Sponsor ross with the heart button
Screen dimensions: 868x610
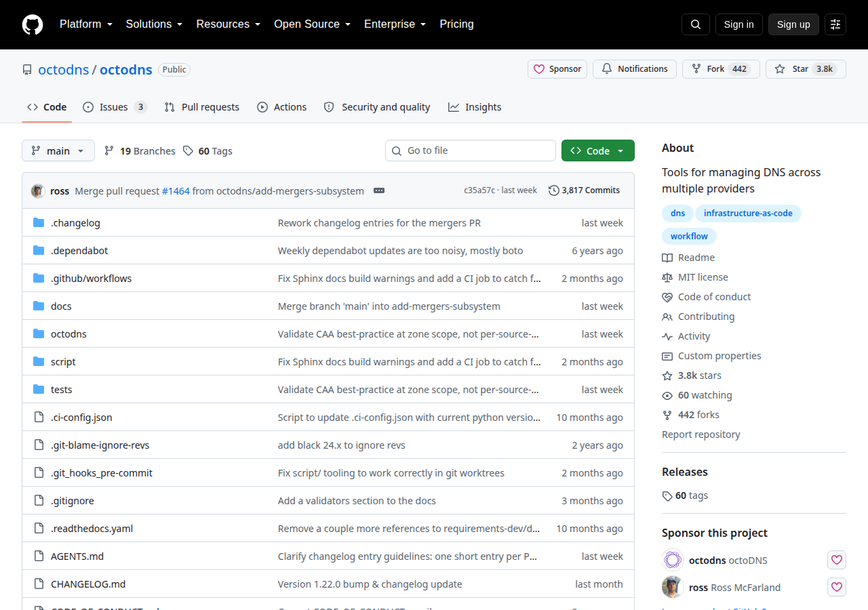tap(837, 587)
